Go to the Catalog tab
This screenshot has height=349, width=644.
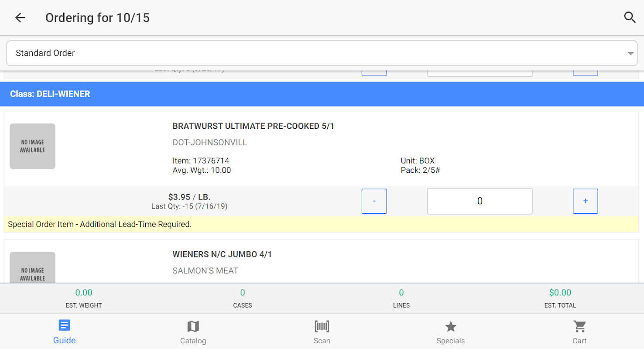tap(193, 332)
